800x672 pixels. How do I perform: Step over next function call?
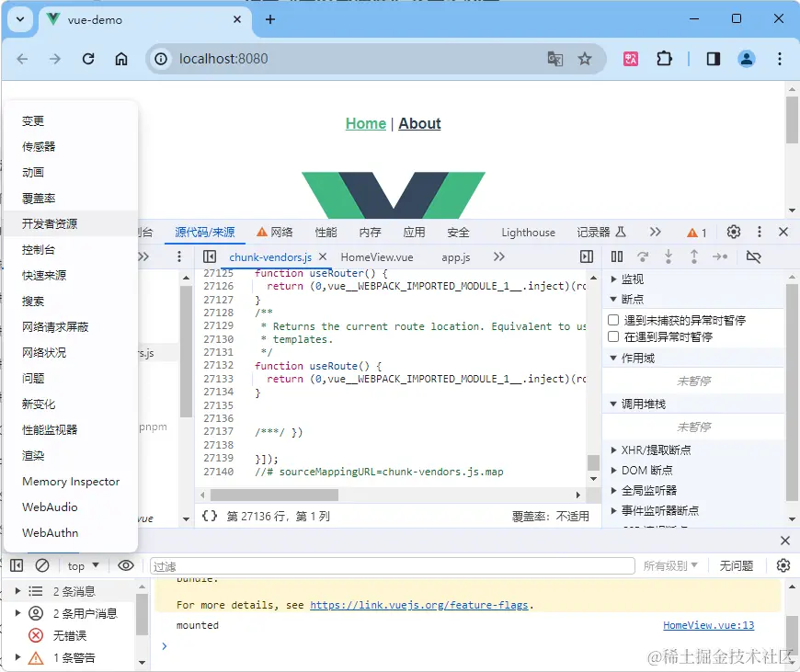(643, 256)
